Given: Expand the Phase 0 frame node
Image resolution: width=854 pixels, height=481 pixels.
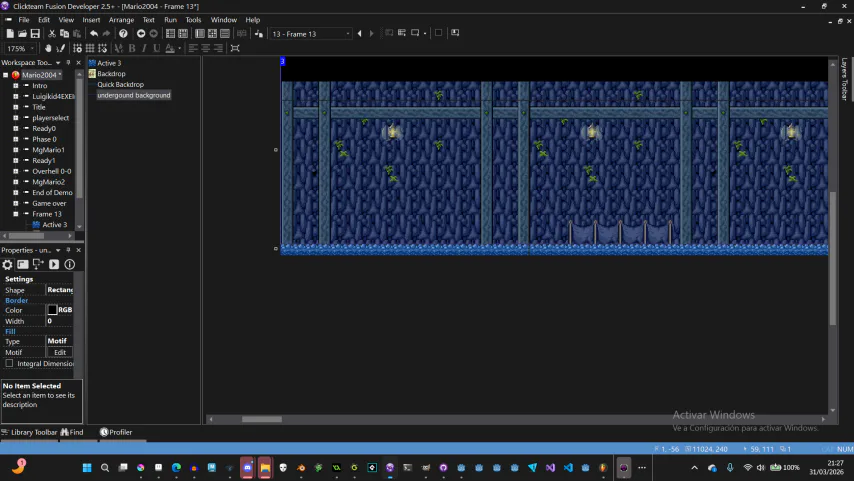Looking at the screenshot, I should [16, 139].
